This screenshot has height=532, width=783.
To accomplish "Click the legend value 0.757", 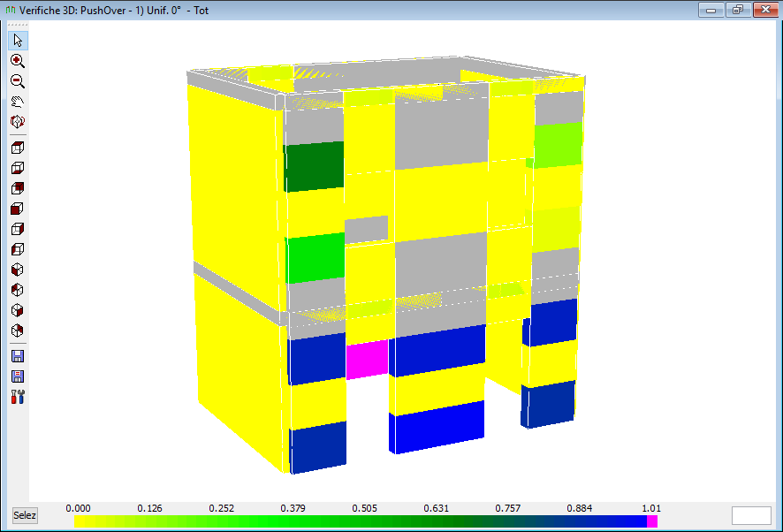I will (508, 508).
